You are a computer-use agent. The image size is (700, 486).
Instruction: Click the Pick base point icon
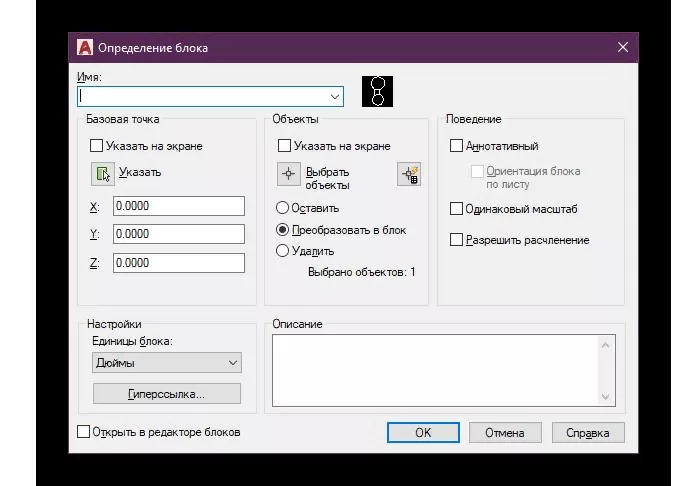coord(103,174)
